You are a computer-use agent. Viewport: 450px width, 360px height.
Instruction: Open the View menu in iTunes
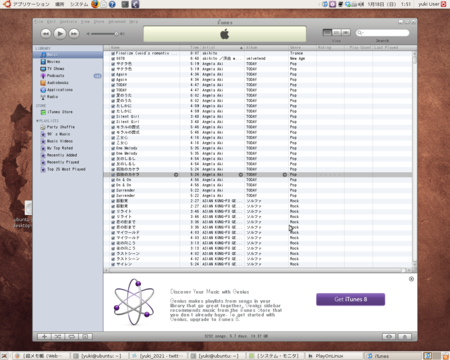pyautogui.click(x=85, y=22)
